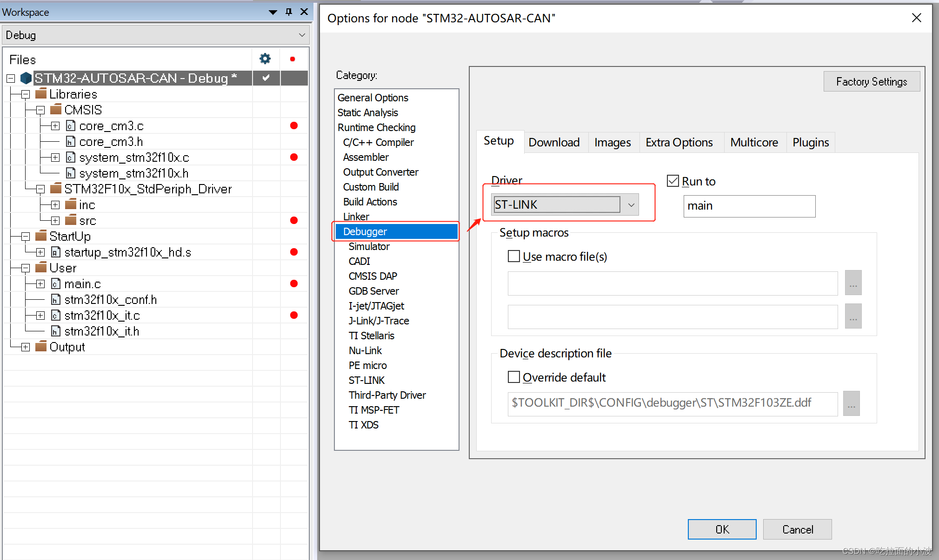The height and width of the screenshot is (560, 939).
Task: Click the main.c file icon
Action: 56,283
